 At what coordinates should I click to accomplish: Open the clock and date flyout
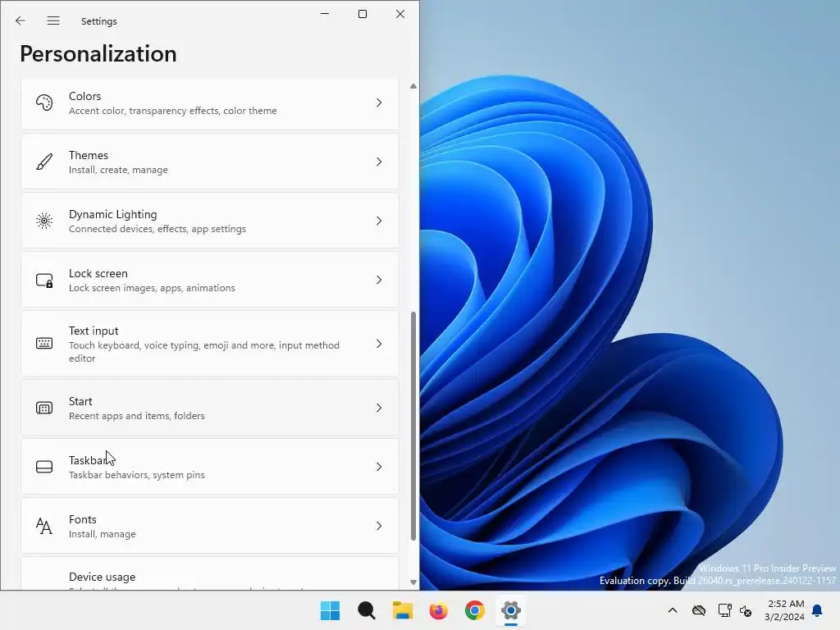(785, 610)
